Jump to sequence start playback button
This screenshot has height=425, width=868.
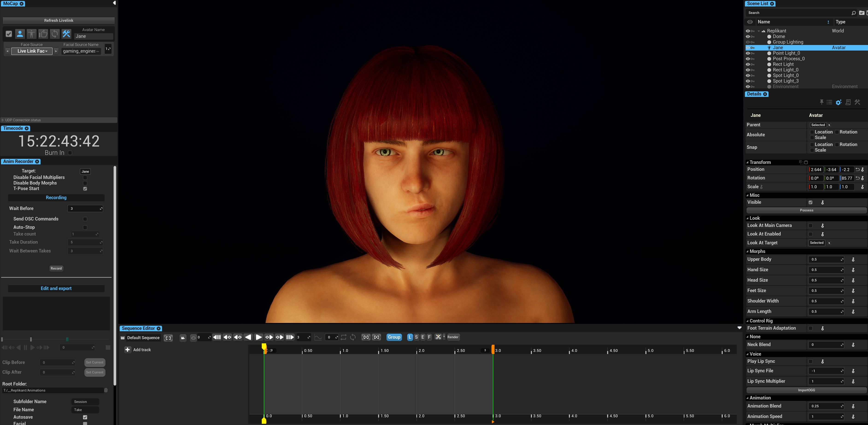[x=217, y=337]
